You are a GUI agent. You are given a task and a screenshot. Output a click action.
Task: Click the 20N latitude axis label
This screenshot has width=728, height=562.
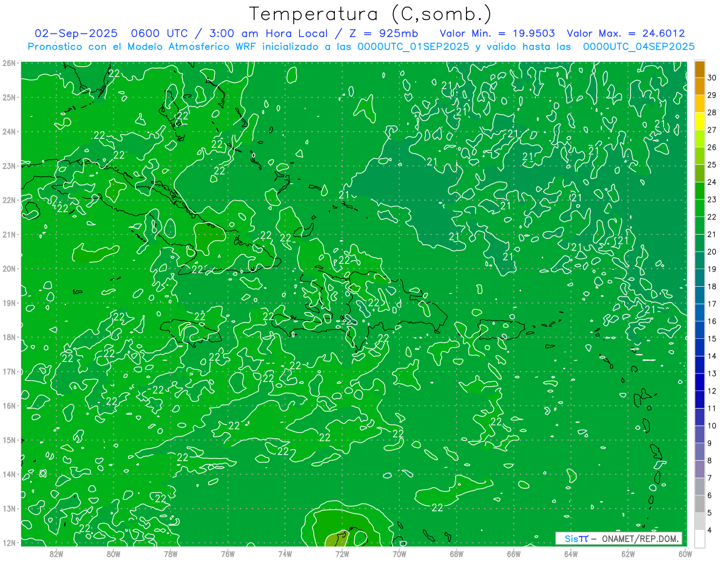pos(9,269)
